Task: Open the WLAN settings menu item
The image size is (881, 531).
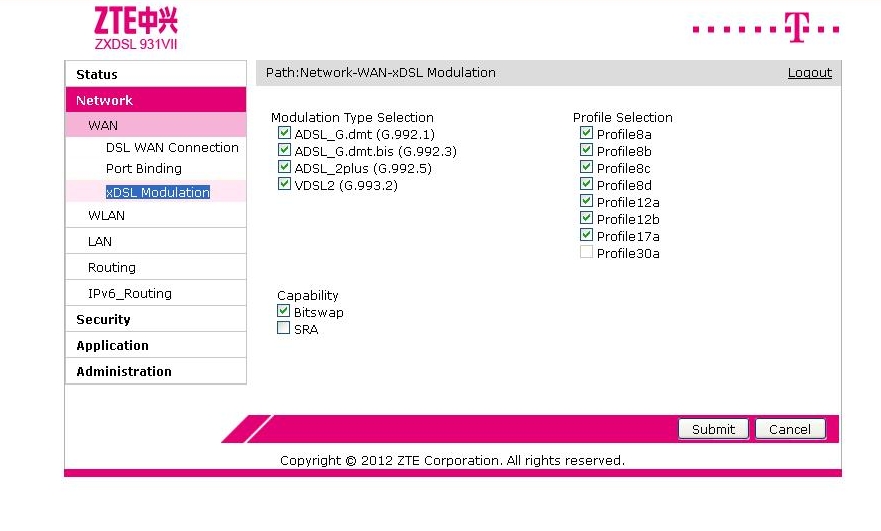Action: pos(106,215)
